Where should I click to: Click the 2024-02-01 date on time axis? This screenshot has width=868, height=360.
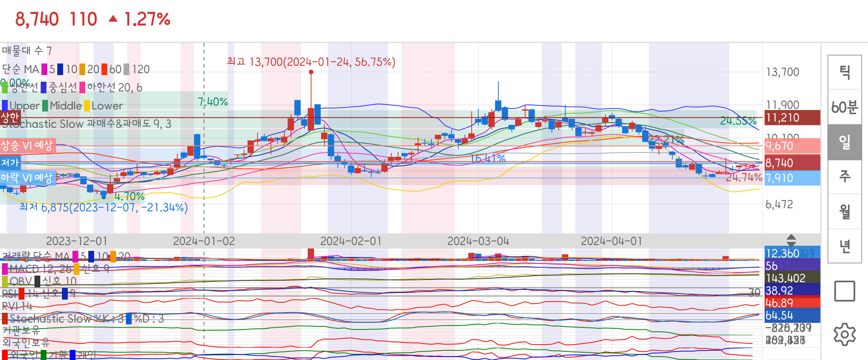click(351, 241)
